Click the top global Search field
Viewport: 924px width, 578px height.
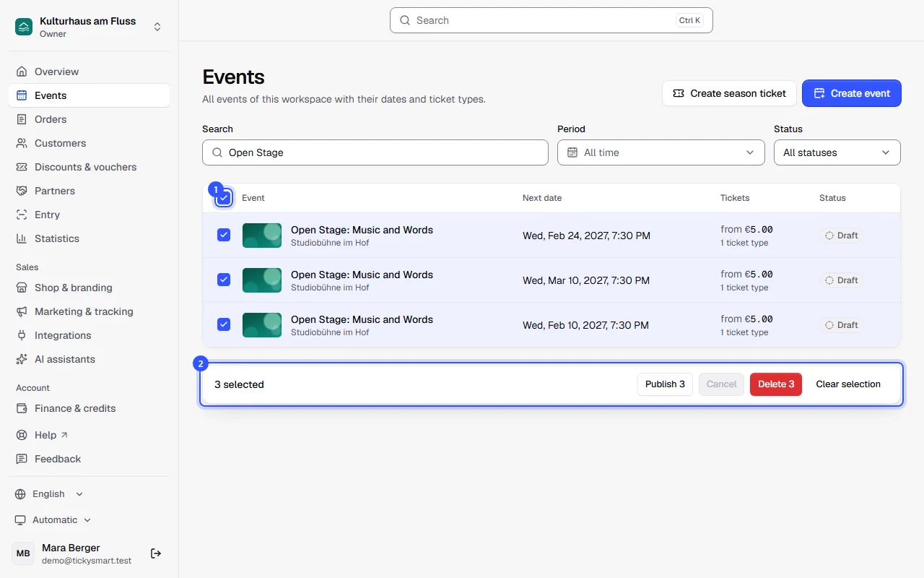pyautogui.click(x=552, y=20)
